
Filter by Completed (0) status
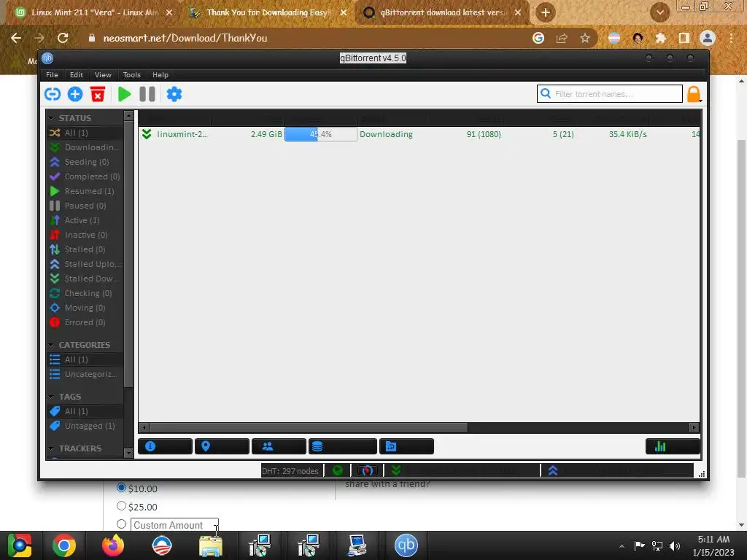[x=85, y=176]
